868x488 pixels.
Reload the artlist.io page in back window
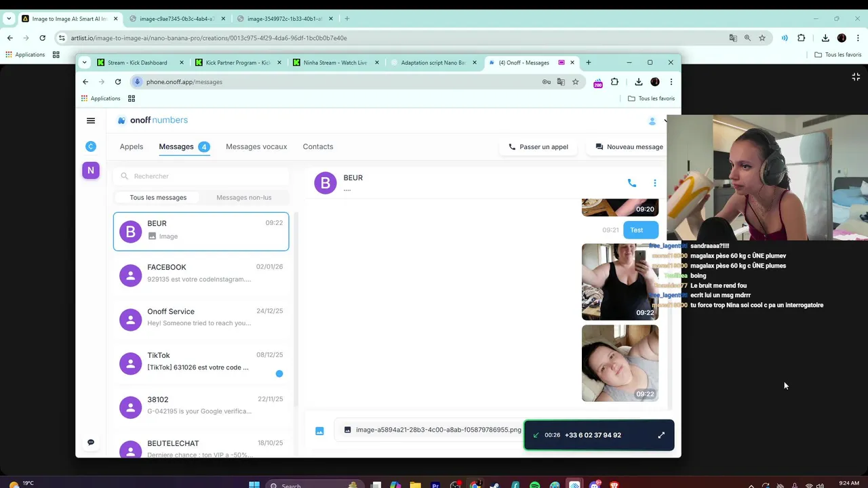point(42,38)
